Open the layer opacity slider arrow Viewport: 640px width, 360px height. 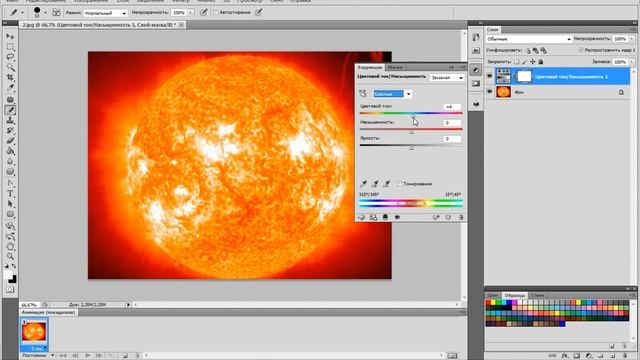pos(632,39)
